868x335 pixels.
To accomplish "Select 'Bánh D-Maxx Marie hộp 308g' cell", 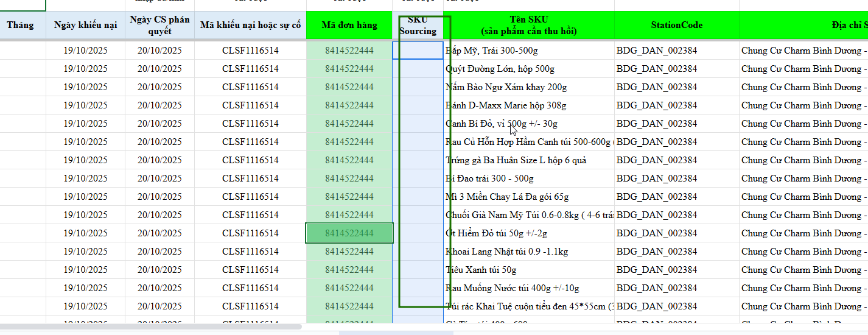I will click(529, 105).
